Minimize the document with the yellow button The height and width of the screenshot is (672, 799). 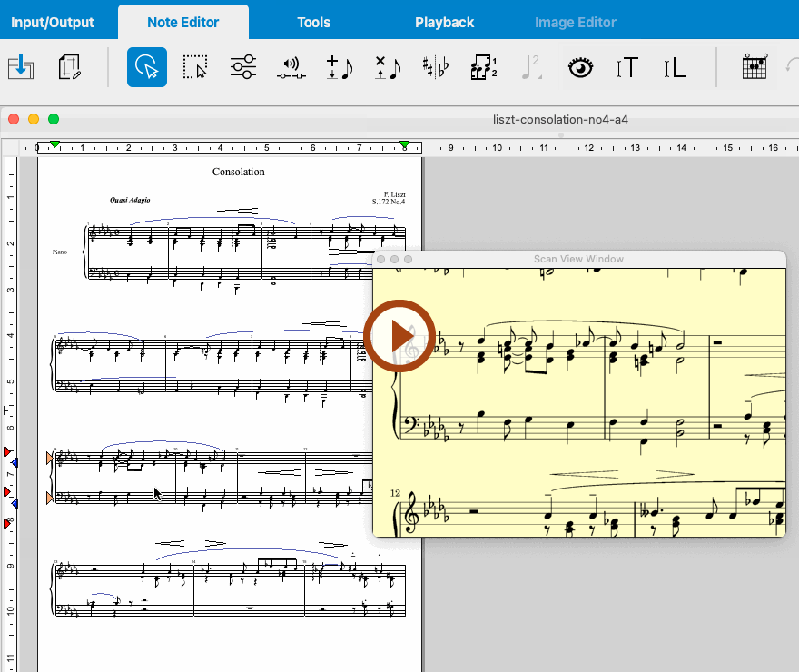click(34, 119)
